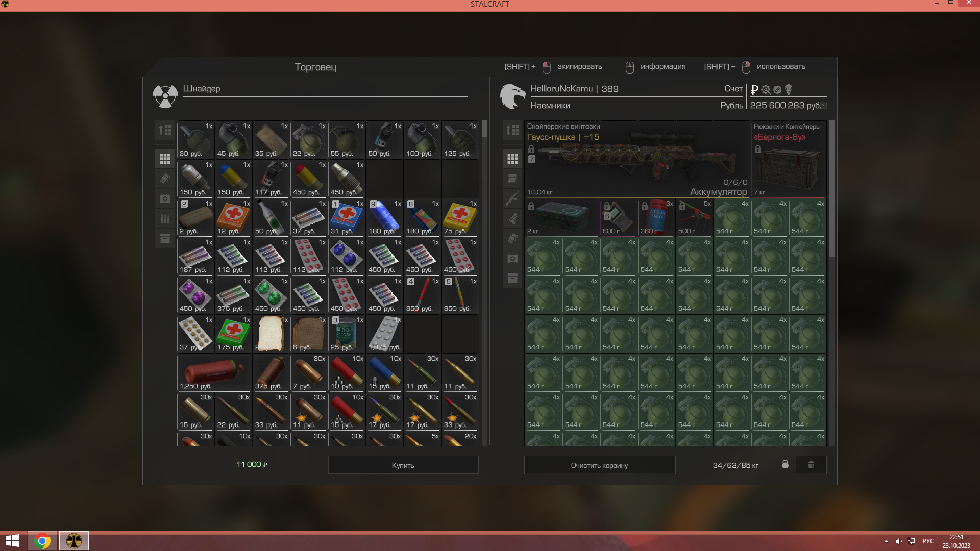
Task: Select player rifle weapons filter icon
Action: coord(512,198)
